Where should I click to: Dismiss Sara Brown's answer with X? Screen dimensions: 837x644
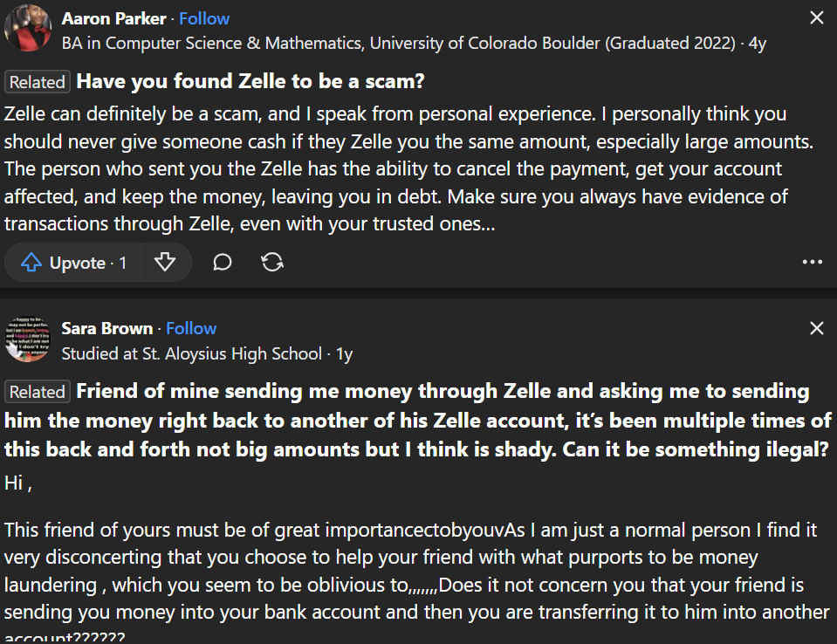(x=817, y=328)
